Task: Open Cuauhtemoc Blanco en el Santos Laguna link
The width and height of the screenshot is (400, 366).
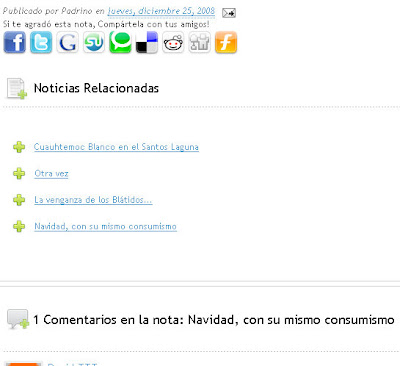Action: [116, 147]
